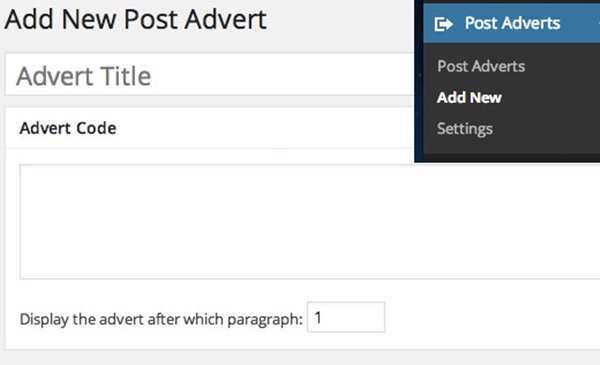Click inside the Advert Code text area

(x=310, y=222)
